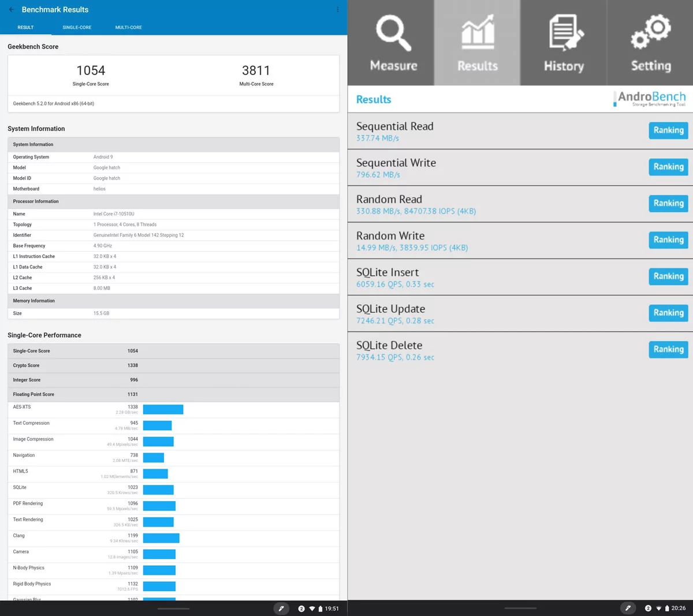Click the 19:51 clock
Image resolution: width=693 pixels, height=616 pixels.
click(x=331, y=608)
